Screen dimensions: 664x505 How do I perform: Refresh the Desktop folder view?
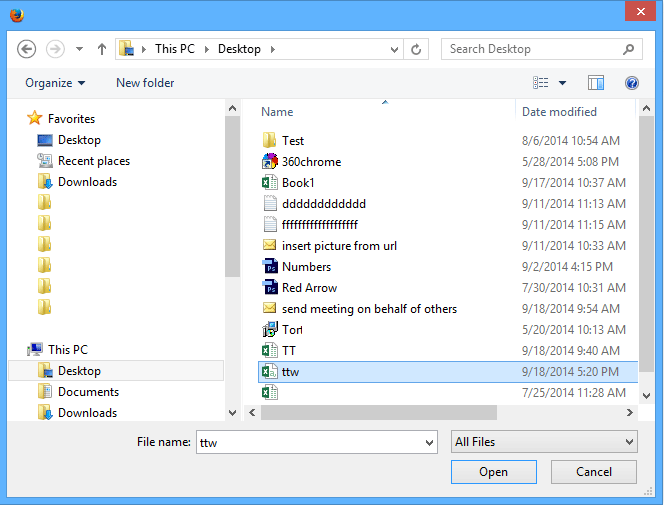click(416, 50)
